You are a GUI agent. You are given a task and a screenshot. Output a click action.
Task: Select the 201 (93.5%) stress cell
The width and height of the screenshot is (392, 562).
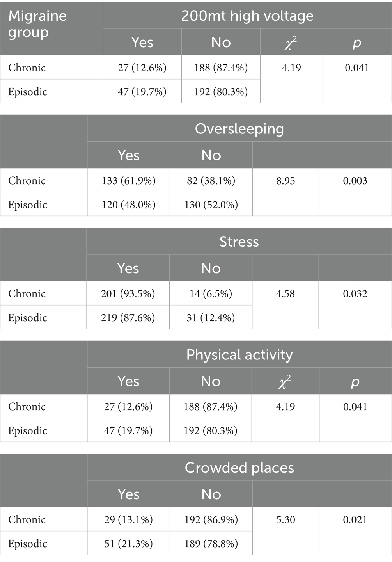click(x=128, y=293)
